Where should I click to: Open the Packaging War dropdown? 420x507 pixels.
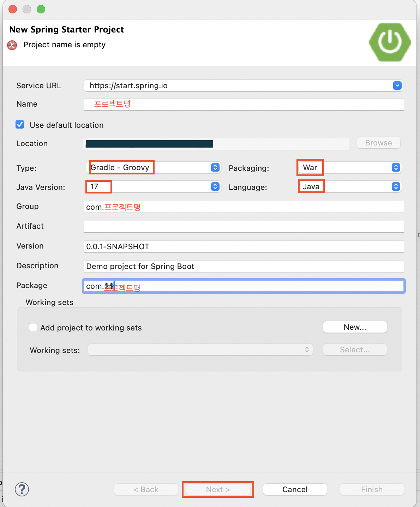[349, 167]
